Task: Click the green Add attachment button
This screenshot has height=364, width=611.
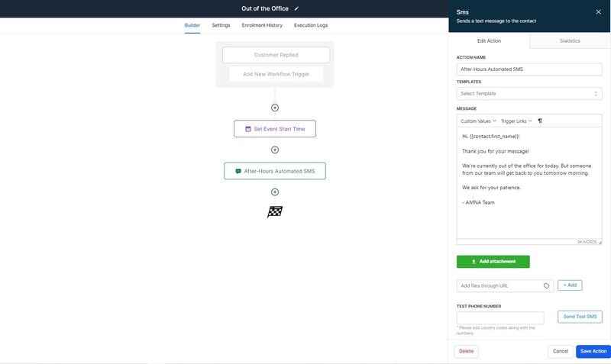Action: pos(493,262)
